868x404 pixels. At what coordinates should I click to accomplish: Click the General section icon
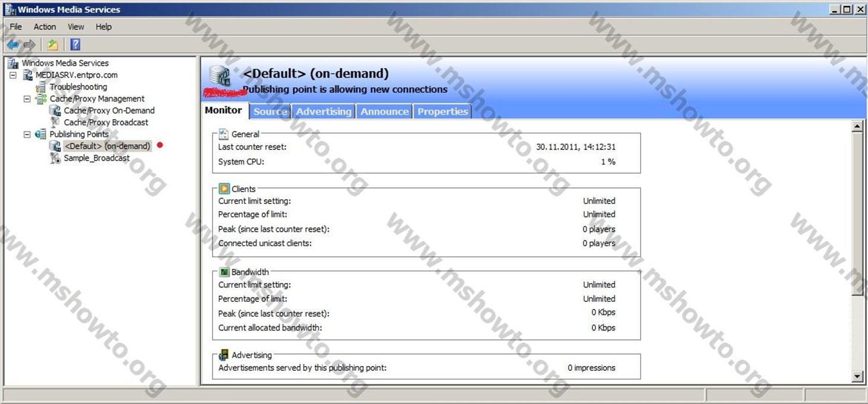tap(224, 134)
